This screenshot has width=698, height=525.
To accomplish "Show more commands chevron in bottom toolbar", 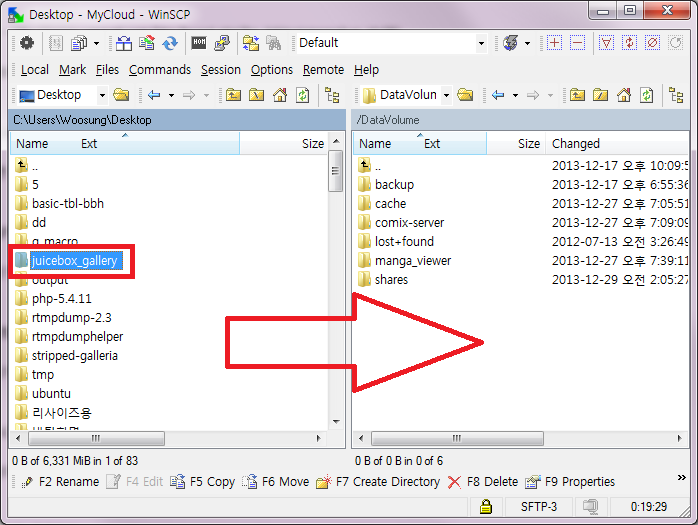I will (682, 478).
